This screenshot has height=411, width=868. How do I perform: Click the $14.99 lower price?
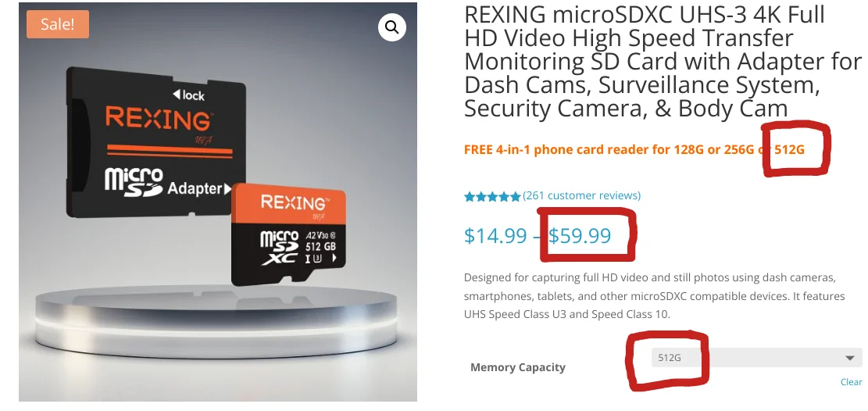(x=495, y=235)
